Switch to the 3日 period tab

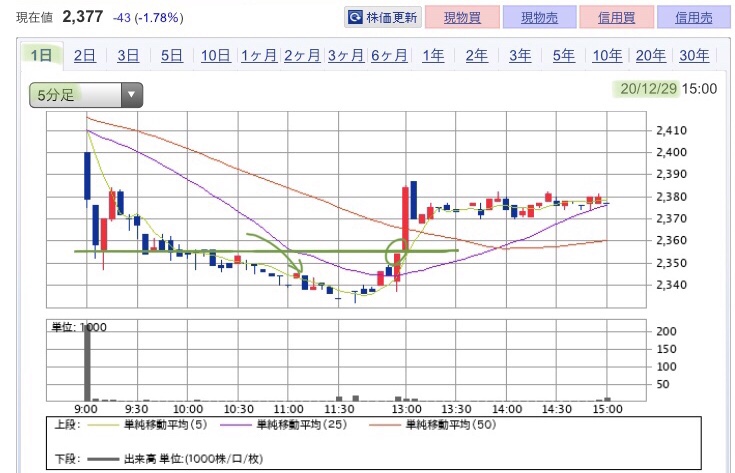[x=128, y=55]
